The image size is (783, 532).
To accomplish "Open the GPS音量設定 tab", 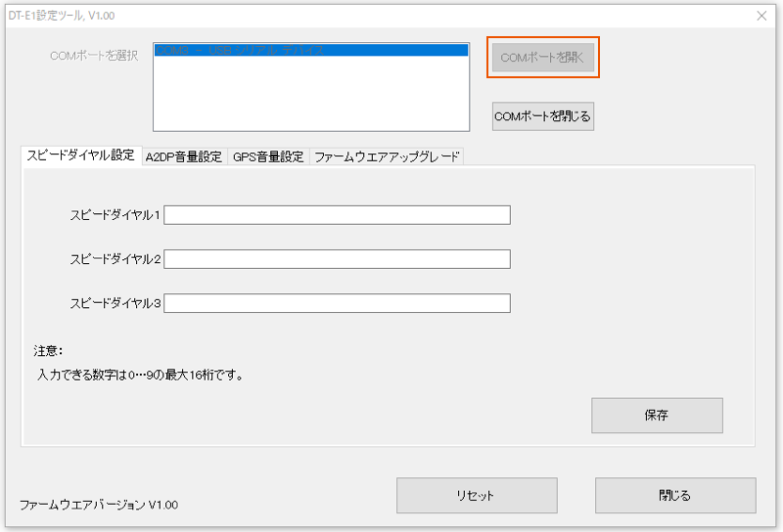I will click(x=268, y=156).
